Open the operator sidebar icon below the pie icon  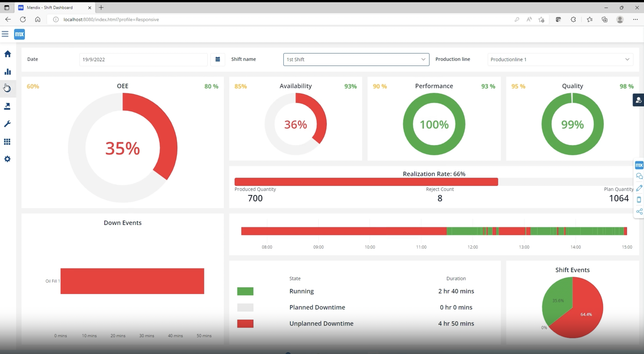coord(7,106)
